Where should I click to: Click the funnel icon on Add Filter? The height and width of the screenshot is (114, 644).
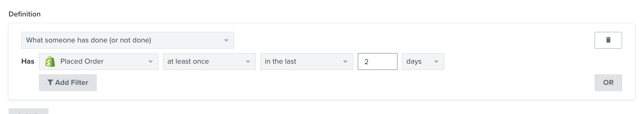[50, 82]
